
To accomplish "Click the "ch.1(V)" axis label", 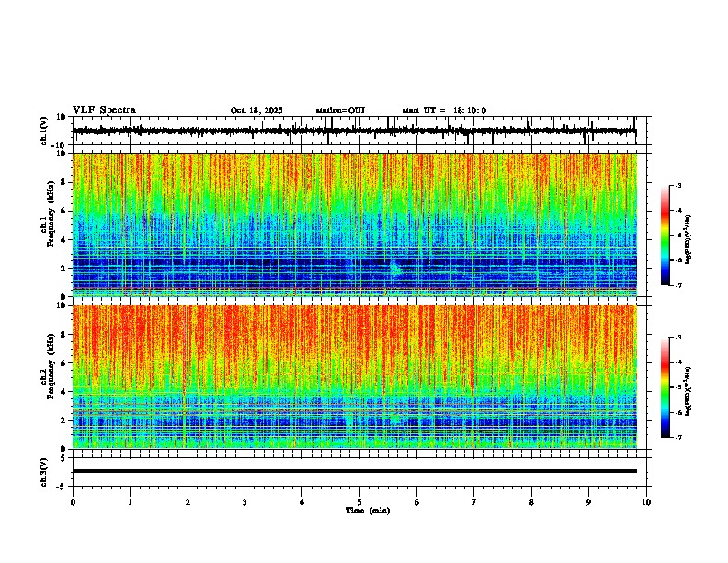I will coord(44,131).
